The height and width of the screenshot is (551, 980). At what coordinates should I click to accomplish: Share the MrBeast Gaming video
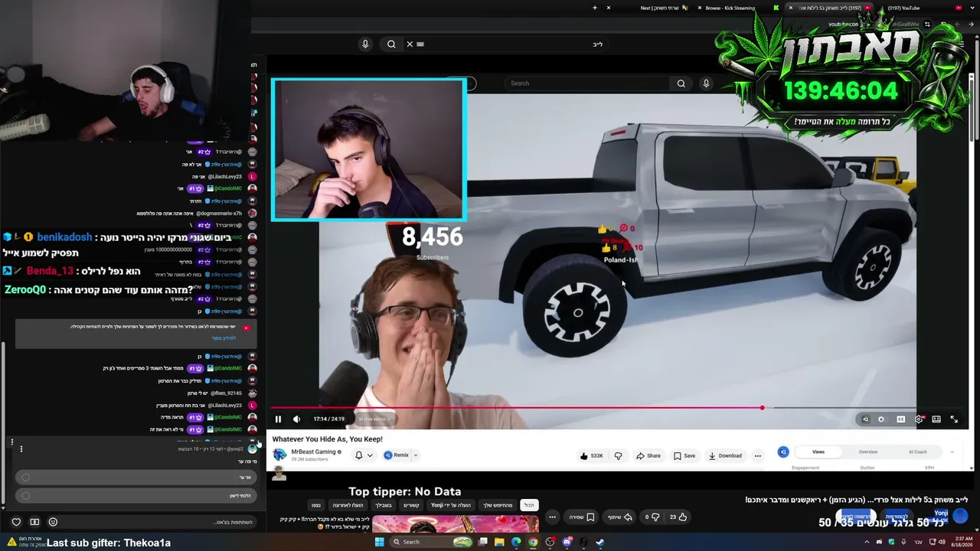648,455
